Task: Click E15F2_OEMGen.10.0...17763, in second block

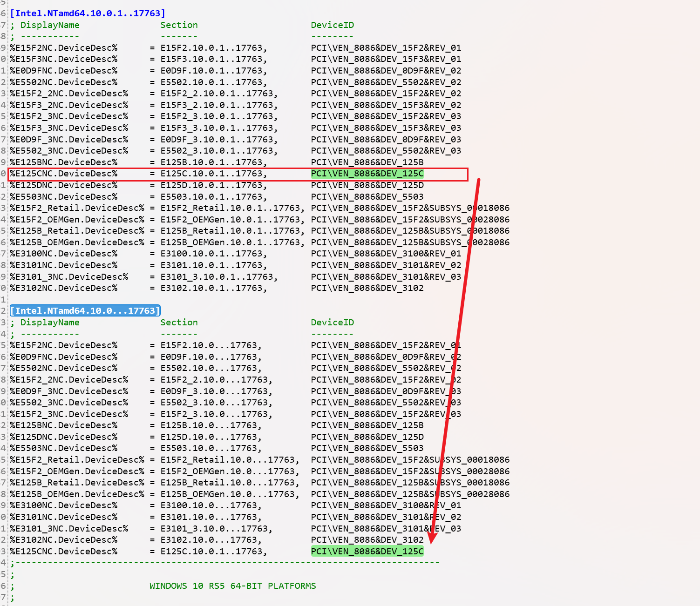Action: [231, 471]
